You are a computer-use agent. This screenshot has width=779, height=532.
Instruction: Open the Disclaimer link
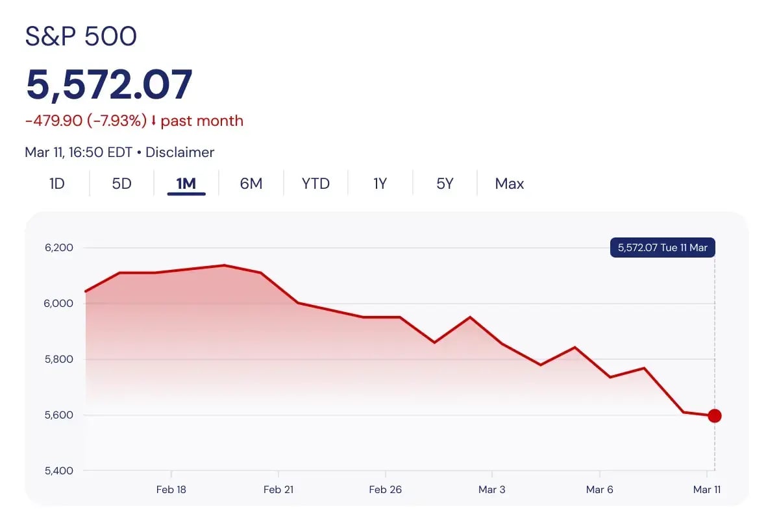[180, 152]
